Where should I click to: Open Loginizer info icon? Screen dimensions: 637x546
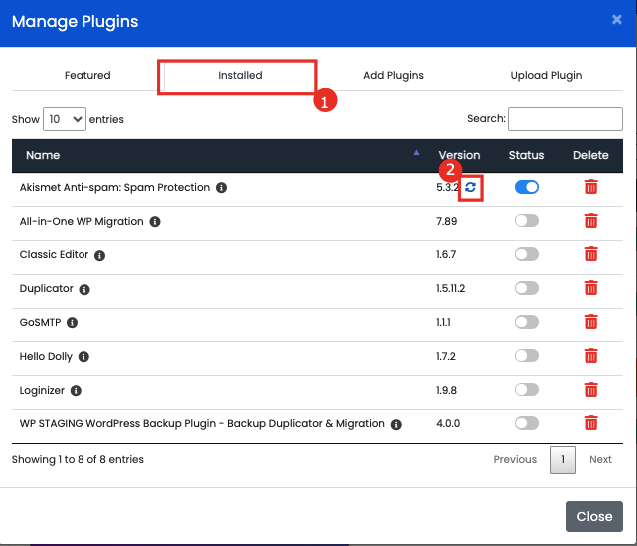[x=76, y=390]
